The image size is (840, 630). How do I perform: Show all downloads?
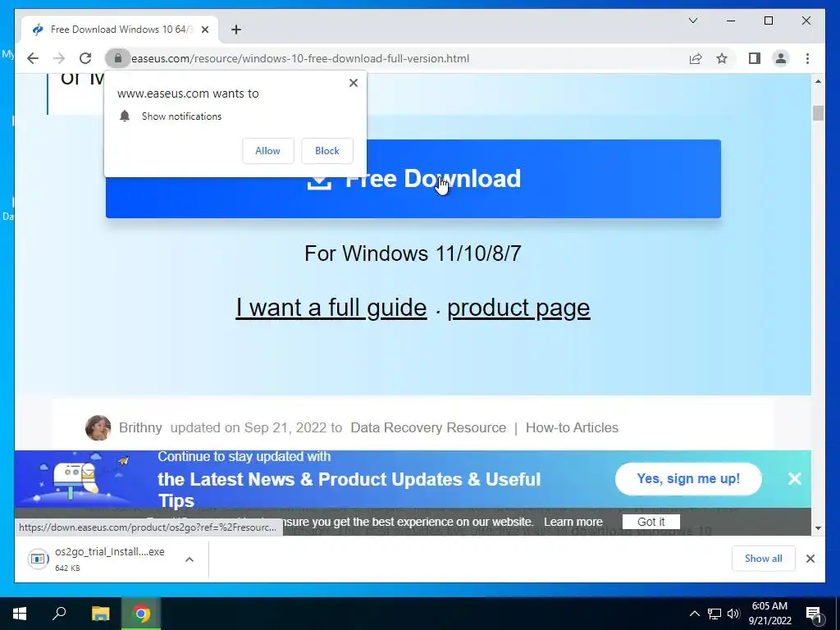[x=764, y=559]
